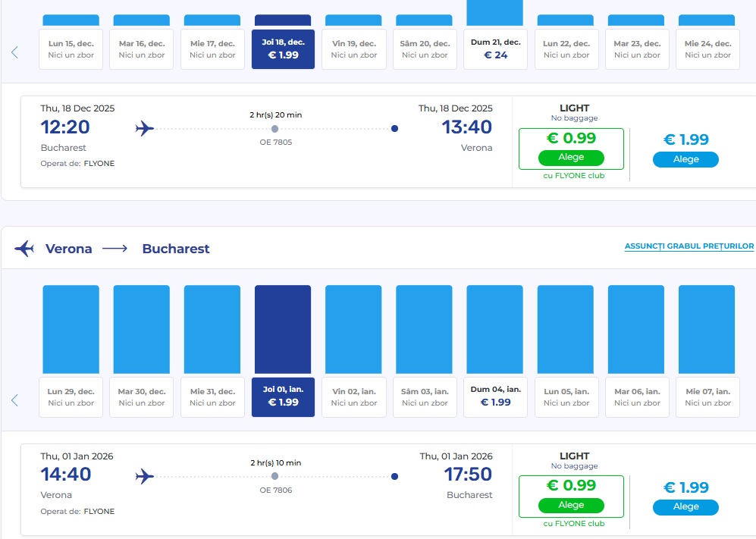Click the airplane icon beside Verona → Bucharest heading

(24, 249)
